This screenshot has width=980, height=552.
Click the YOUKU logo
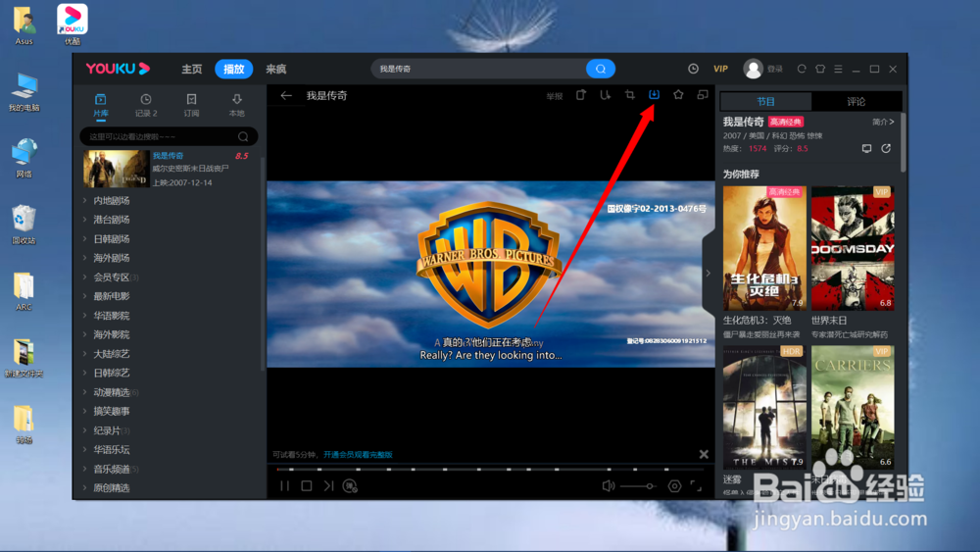pos(118,68)
